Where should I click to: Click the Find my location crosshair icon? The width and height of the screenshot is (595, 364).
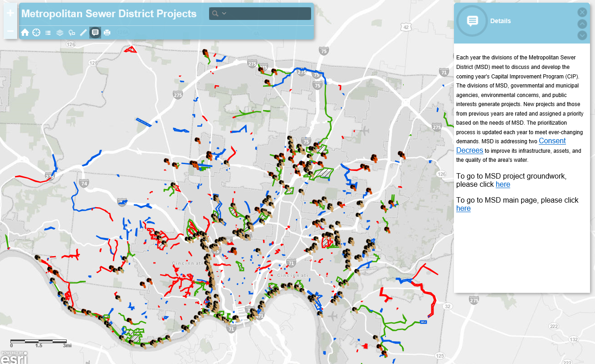coord(36,32)
